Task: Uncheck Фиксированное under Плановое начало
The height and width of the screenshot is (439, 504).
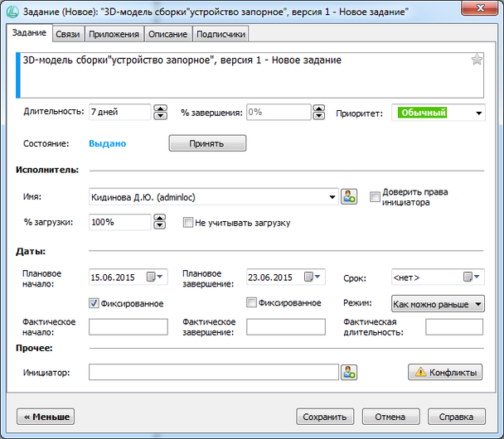Action: [x=94, y=303]
